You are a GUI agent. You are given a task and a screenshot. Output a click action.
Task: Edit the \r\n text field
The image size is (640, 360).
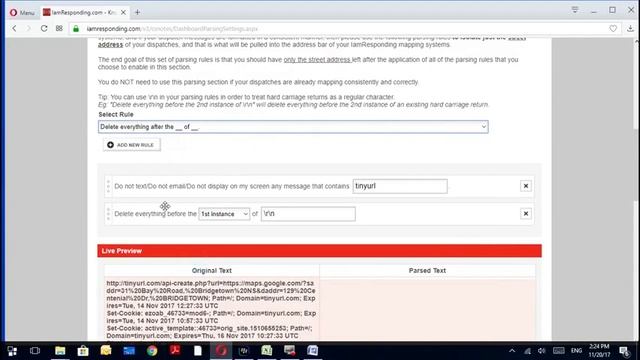[308, 214]
